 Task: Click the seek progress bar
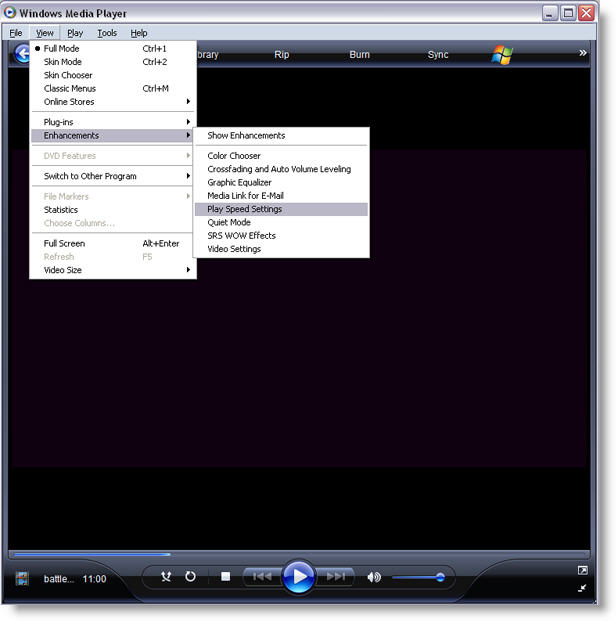(x=299, y=554)
